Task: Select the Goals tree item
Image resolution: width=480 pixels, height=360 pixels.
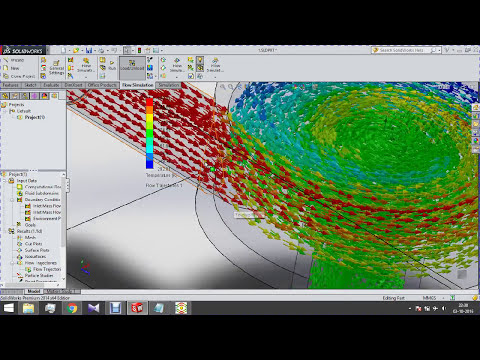Action: 30,225
